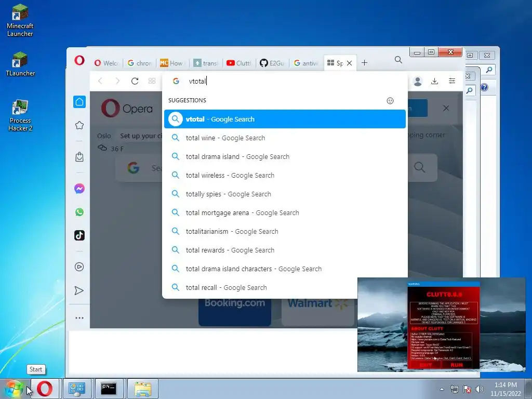Image resolution: width=532 pixels, height=399 pixels.
Task: Open the sidebar Player icon
Action: coord(79,267)
